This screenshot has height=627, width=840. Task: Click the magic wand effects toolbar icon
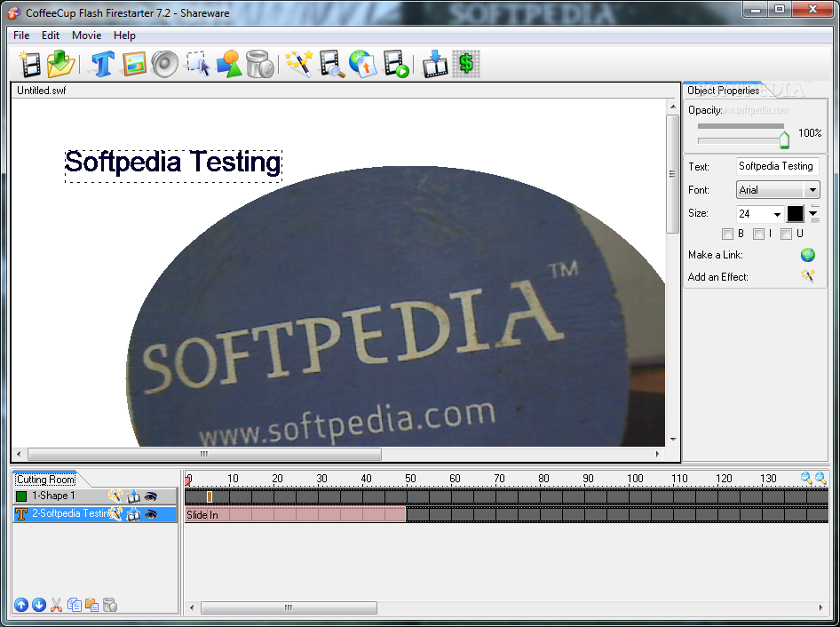click(x=299, y=64)
